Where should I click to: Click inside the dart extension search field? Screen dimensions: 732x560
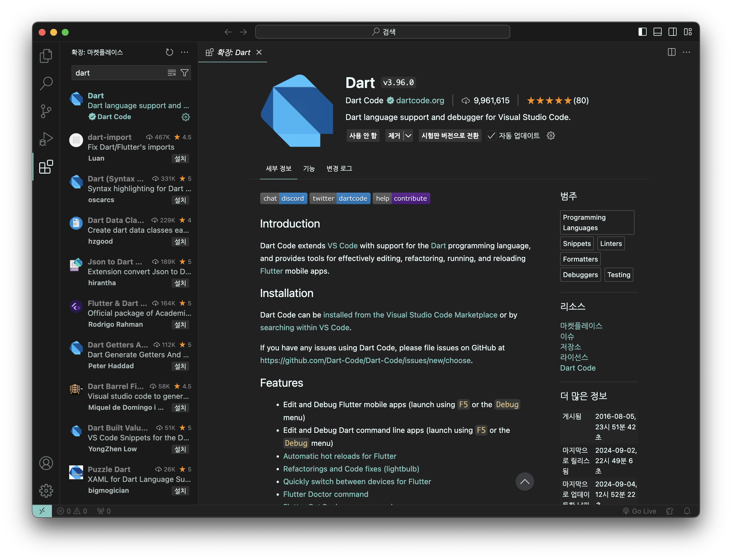point(118,73)
